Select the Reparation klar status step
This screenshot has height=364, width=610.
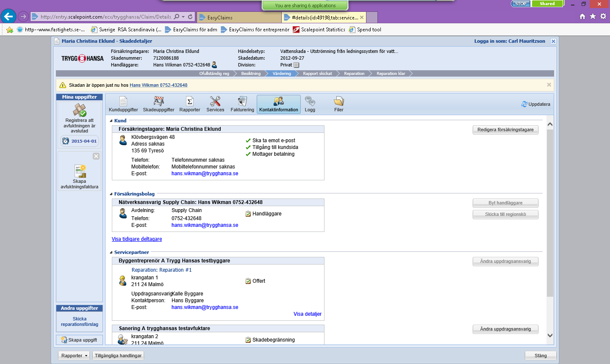tap(391, 74)
